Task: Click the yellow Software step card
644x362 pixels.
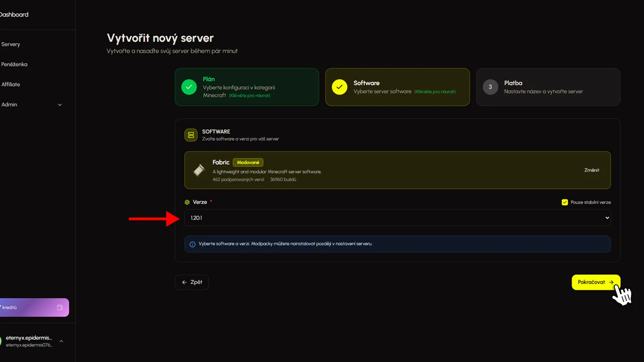Action: click(x=397, y=87)
